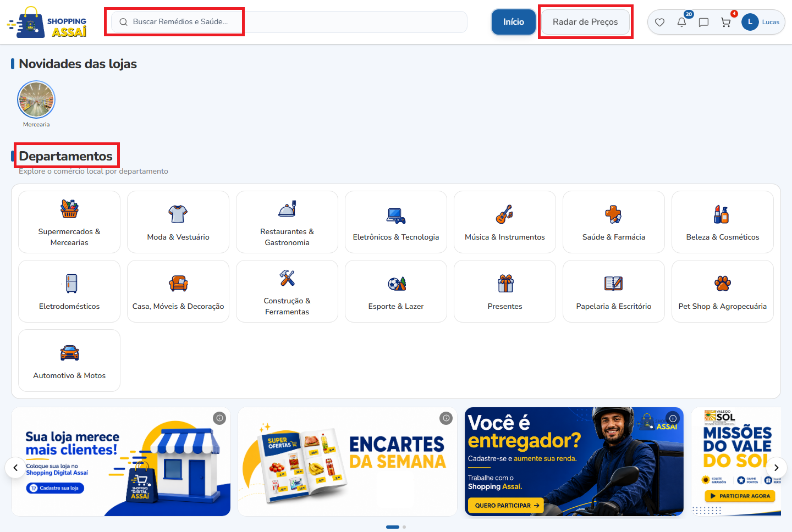Open the Mercearia store story thumbnail
Viewport: 792px width, 532px height.
pos(36,100)
